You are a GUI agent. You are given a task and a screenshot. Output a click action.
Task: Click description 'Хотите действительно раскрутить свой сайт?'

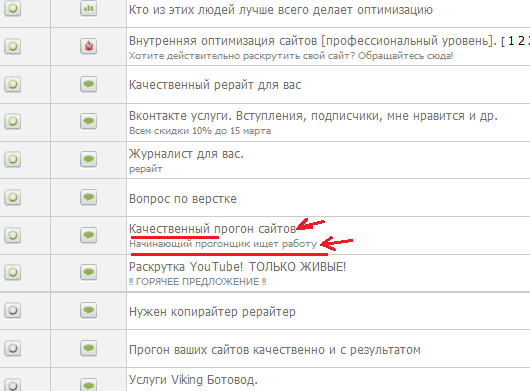click(x=291, y=56)
